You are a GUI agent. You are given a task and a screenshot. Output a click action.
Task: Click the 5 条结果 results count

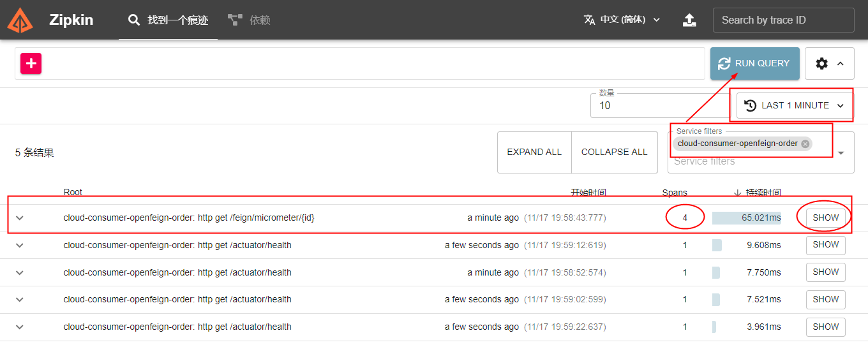point(34,152)
